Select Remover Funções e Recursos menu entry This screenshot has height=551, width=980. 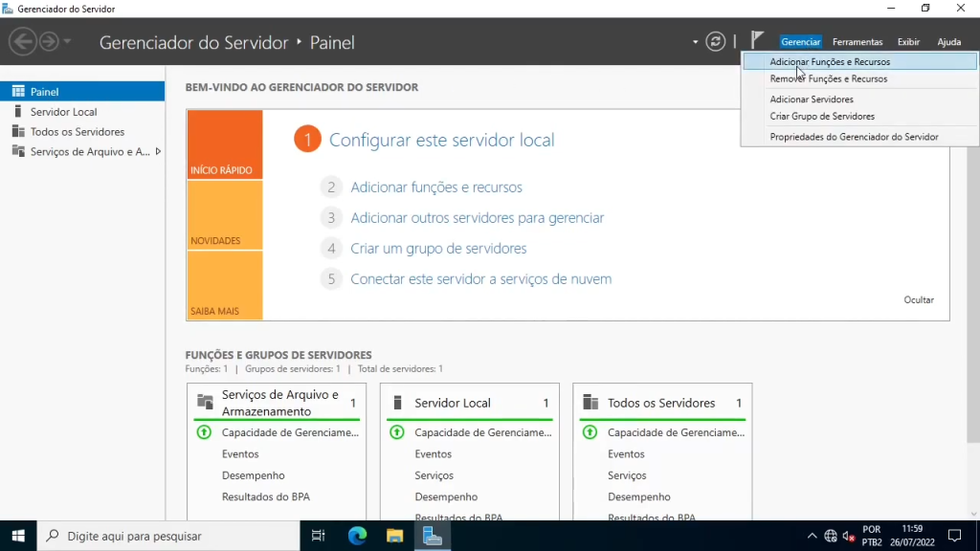(860, 78)
